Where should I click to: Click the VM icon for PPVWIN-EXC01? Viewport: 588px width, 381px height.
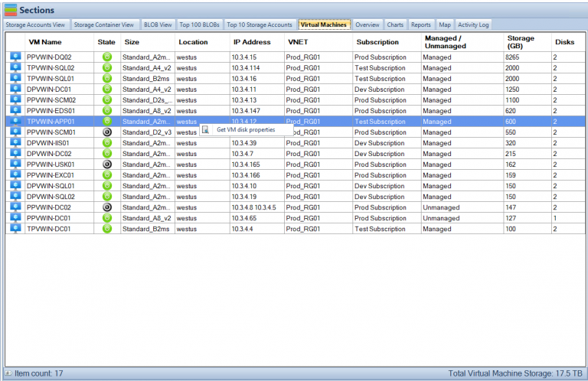tap(15, 175)
